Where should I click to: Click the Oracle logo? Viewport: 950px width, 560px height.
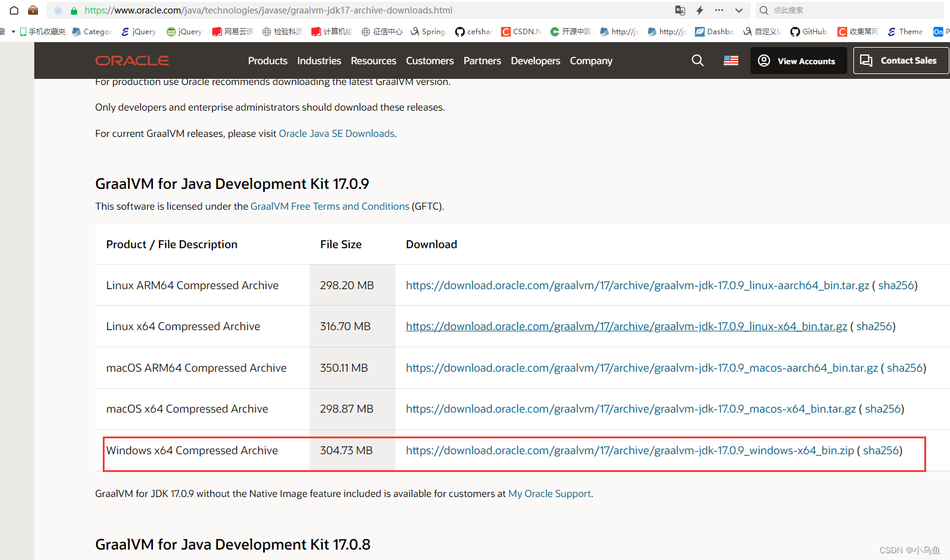click(132, 61)
